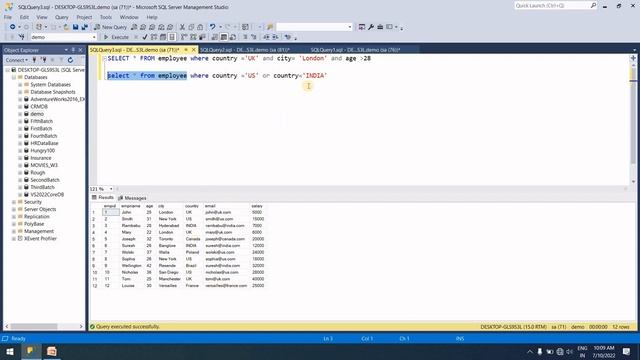The image size is (640, 360).
Task: Click the Quick Launch search magnifier icon
Action: [x=593, y=5]
